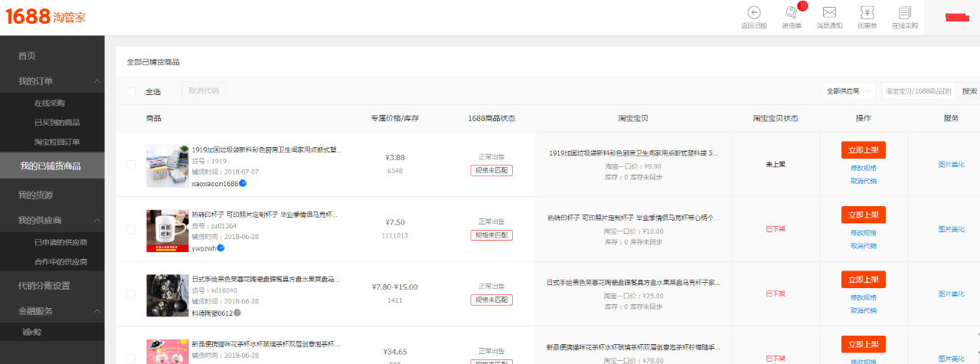Select checkbox for the 热转印杯子 product row
This screenshot has width=980, height=364.
pos(131,229)
